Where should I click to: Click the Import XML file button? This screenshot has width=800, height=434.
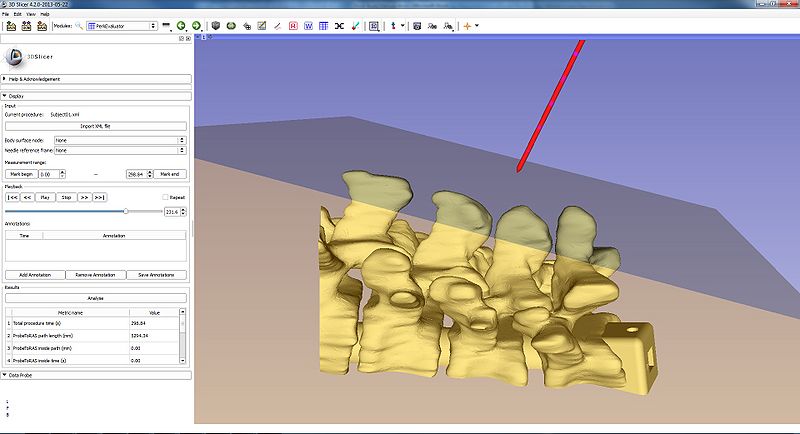click(x=95, y=126)
